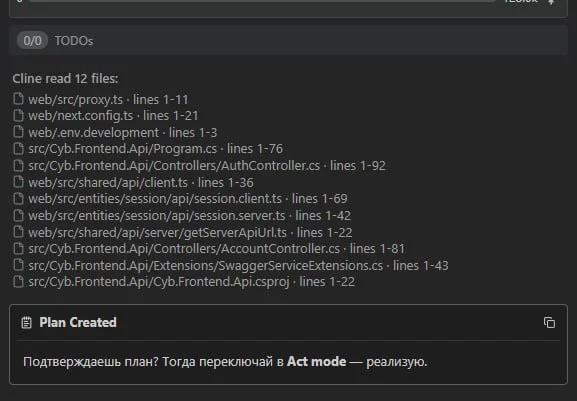Click the Plan Created clipboard icon
The image size is (577, 401).
[x=26, y=323]
